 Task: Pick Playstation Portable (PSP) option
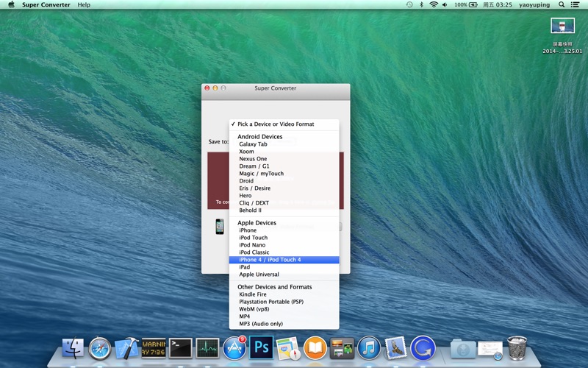[284, 302]
